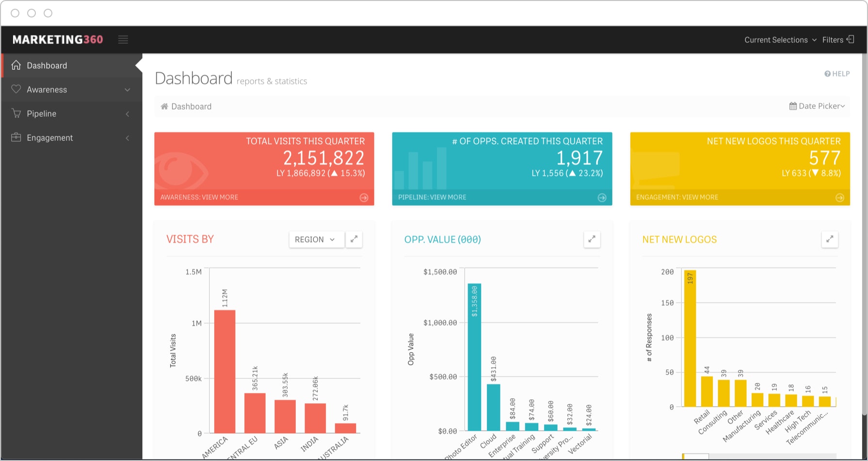Click PIPELINE: VIEW MORE link
Screen dimensions: 868x461
pos(432,198)
